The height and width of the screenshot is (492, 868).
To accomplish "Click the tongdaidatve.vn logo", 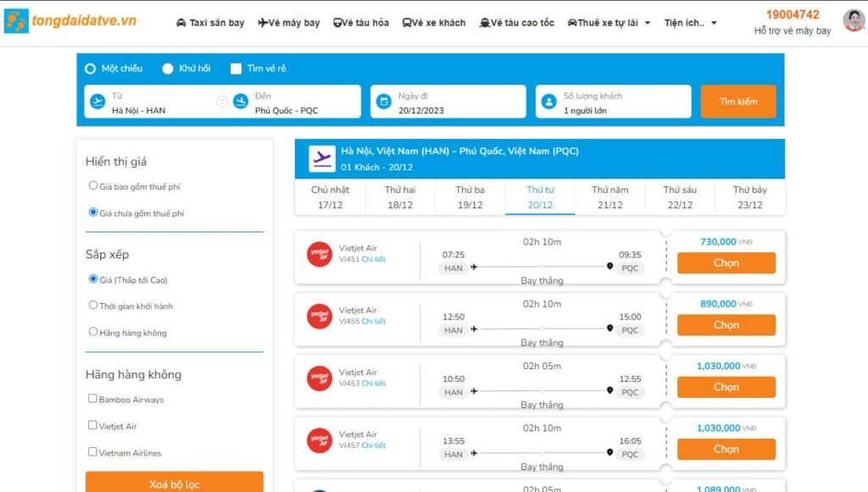I will pyautogui.click(x=70, y=21).
